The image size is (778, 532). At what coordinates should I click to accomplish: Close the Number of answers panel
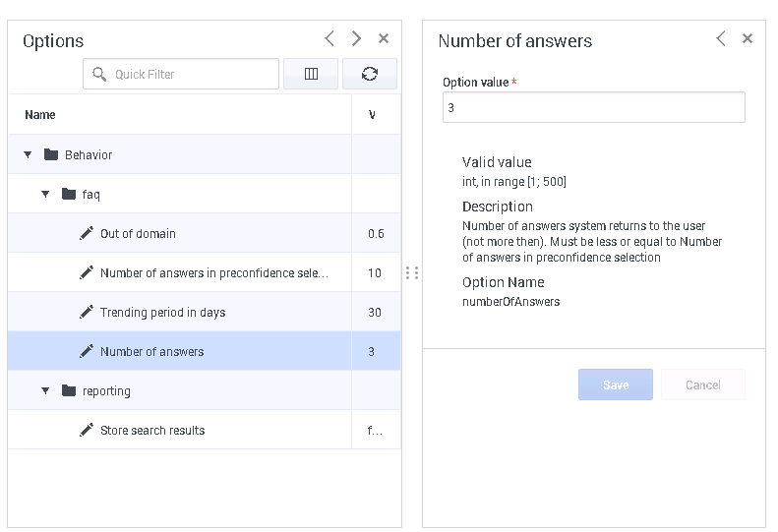click(x=748, y=39)
